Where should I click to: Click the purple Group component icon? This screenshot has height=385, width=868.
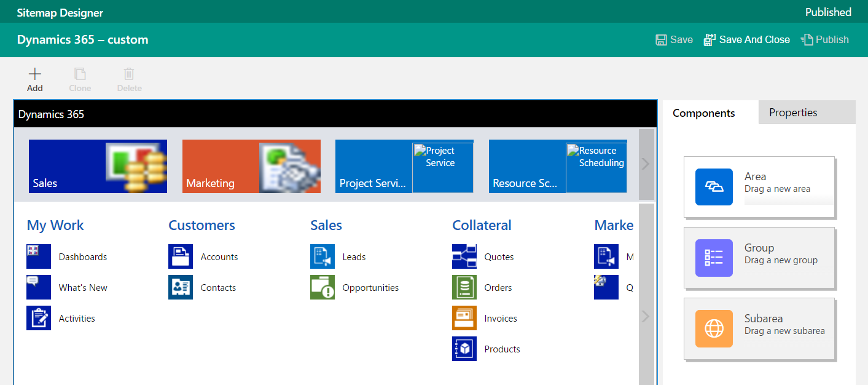click(x=714, y=258)
